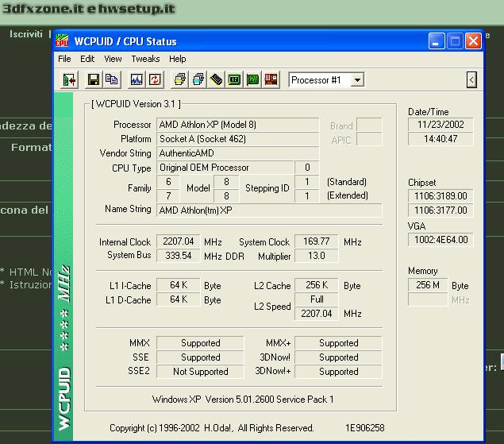The width and height of the screenshot is (504, 444).
Task: Click the yellow stacked windows icon
Action: coord(179,79)
